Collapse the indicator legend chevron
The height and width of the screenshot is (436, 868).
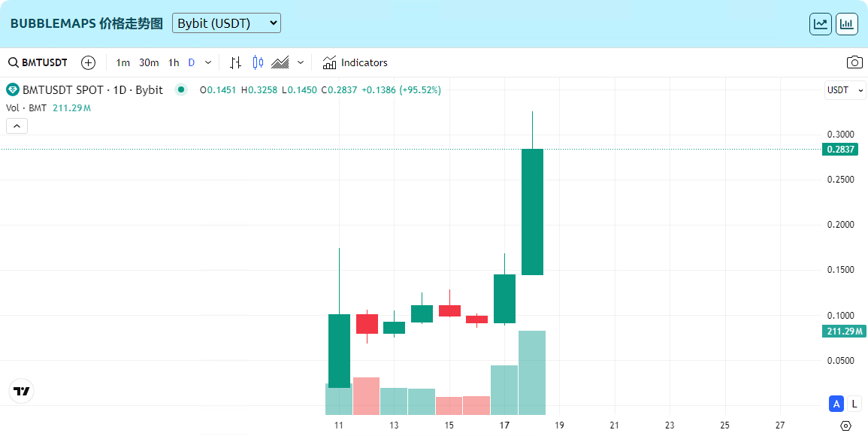point(17,126)
